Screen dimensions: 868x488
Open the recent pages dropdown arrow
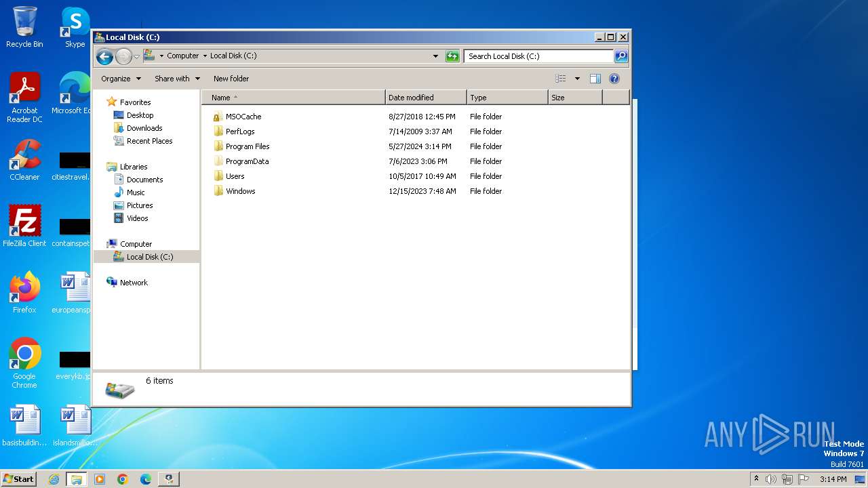click(136, 56)
